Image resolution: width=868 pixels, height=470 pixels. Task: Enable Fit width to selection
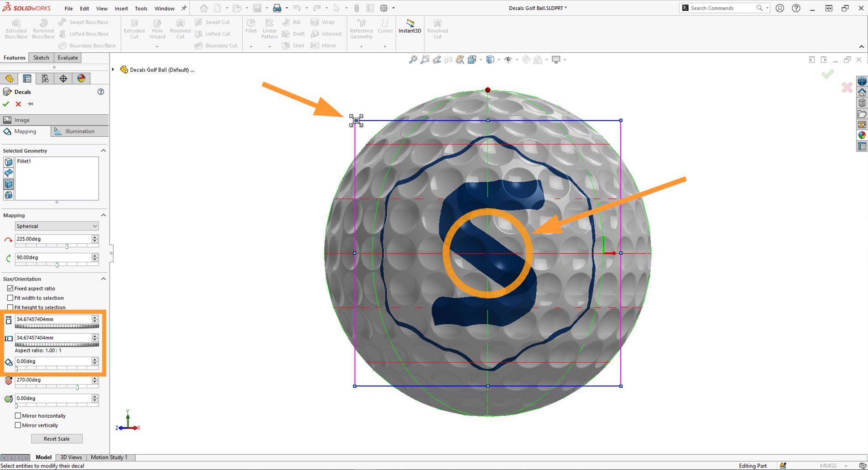(10, 298)
